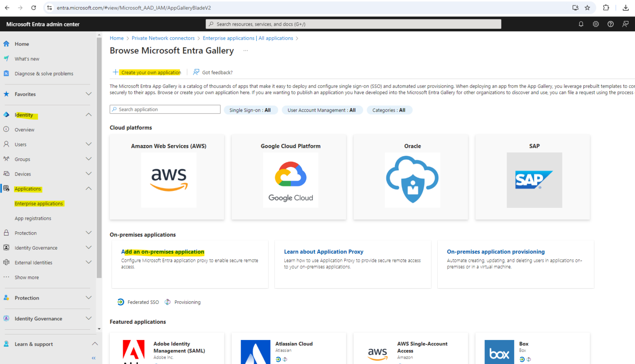Open browser extensions puzzle icon
Viewport: 635px width, 364px height.
tap(606, 8)
